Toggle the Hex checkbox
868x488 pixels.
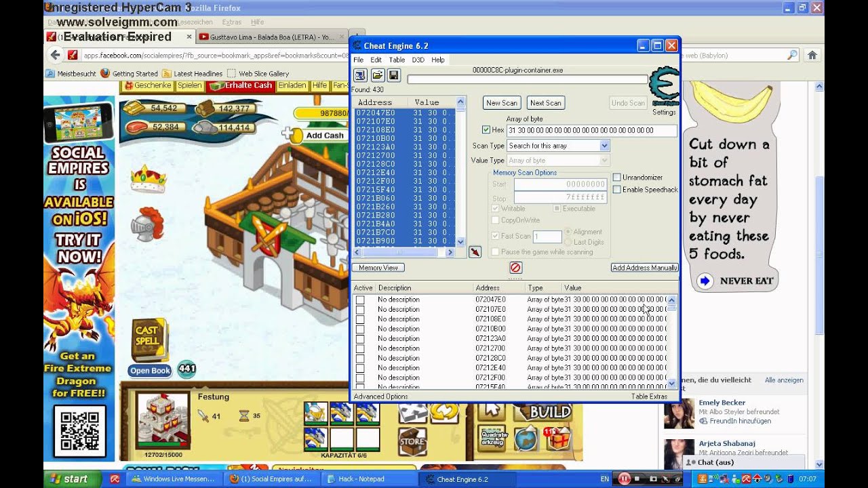486,130
